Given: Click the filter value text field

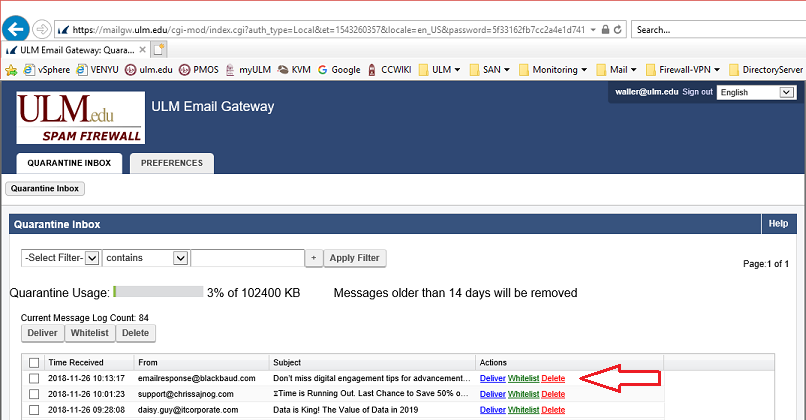Looking at the screenshot, I should (x=247, y=258).
